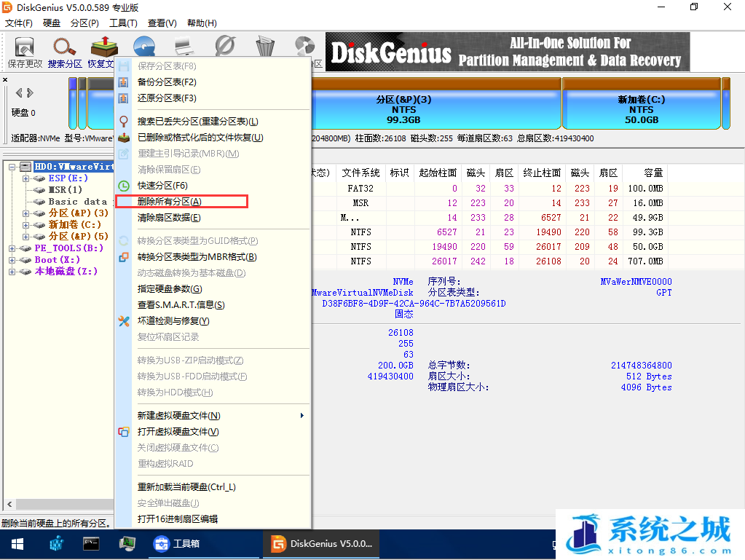Open the Windows Start menu
The height and width of the screenshot is (560, 745).
(17, 544)
